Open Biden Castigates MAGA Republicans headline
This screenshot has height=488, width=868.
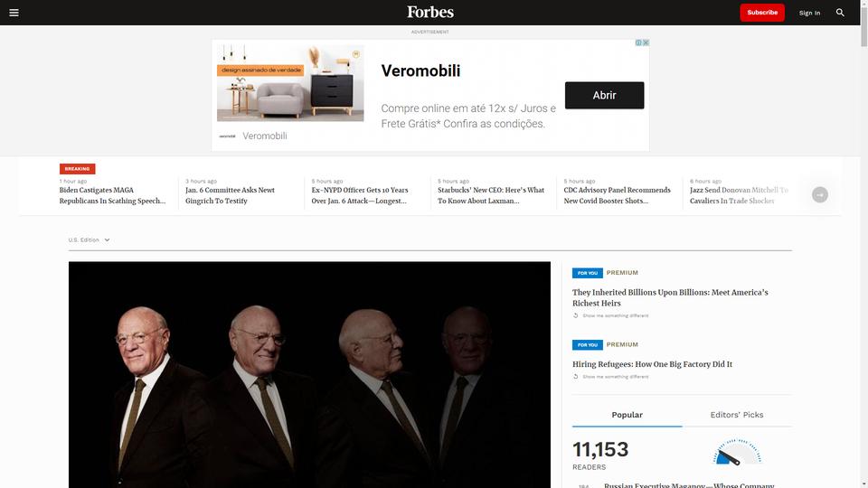coord(112,195)
